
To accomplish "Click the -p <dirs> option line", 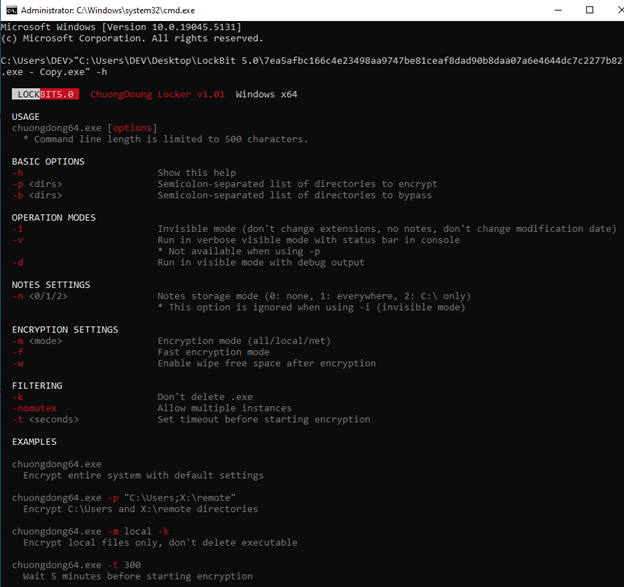I will point(36,184).
